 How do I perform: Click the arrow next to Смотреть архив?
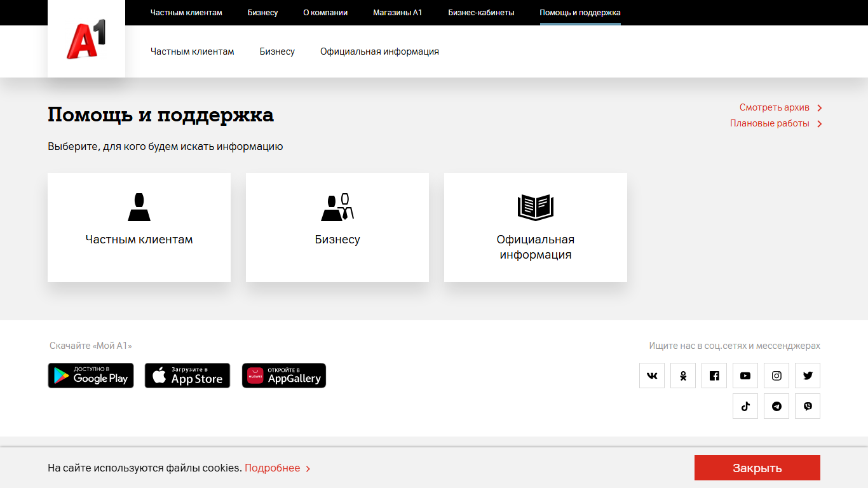coord(820,108)
